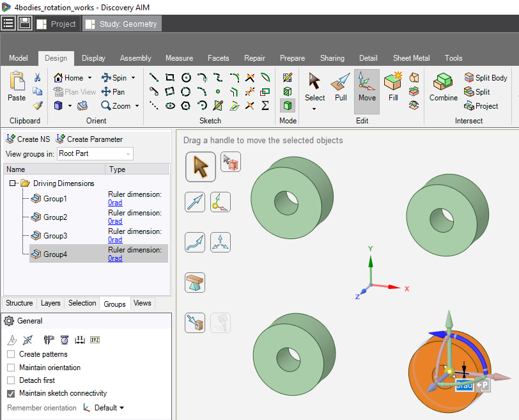Image resolution: width=519 pixels, height=420 pixels.
Task: Open the Zoom dropdown arrow
Action: tap(137, 106)
